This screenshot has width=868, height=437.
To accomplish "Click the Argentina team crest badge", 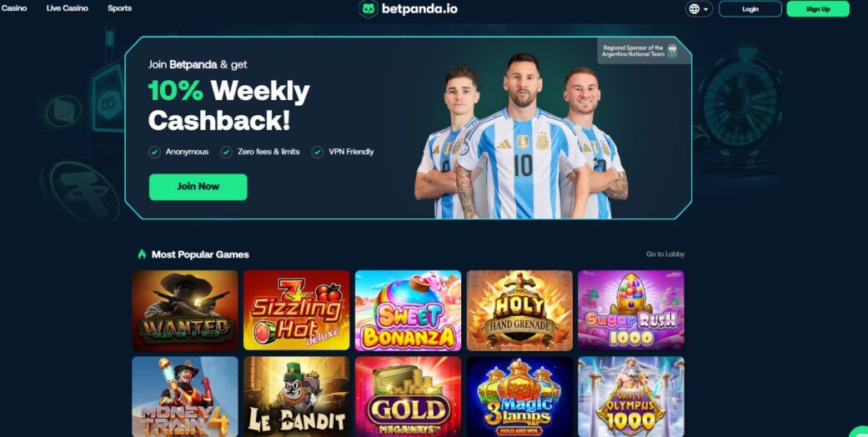I will pyautogui.click(x=673, y=52).
